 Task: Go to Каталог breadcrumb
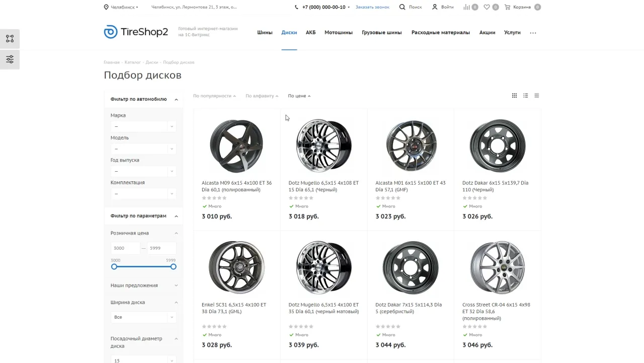[133, 62]
